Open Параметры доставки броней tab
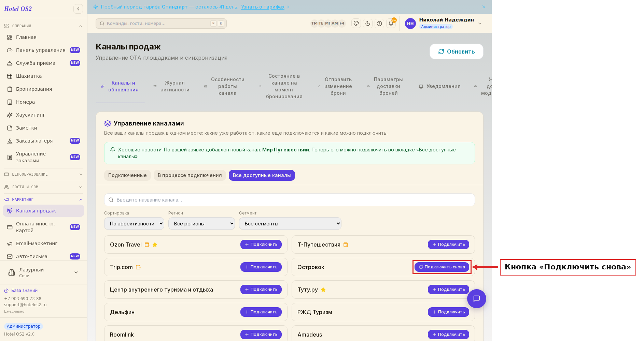The height and width of the screenshot is (341, 644). pyautogui.click(x=385, y=86)
